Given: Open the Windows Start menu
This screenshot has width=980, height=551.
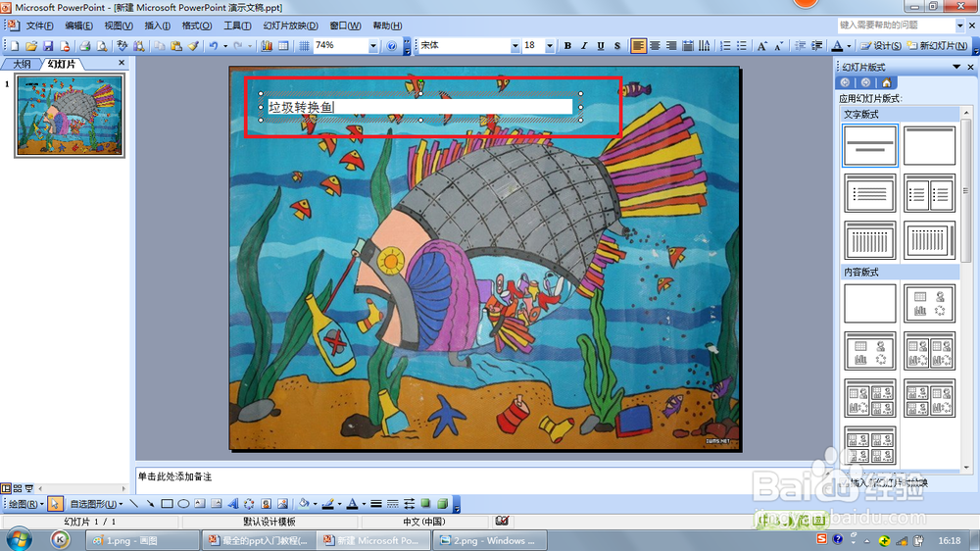Looking at the screenshot, I should (20, 540).
